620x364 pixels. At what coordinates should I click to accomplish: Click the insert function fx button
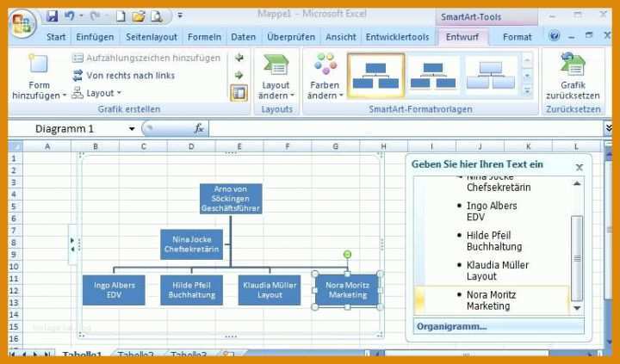click(x=199, y=128)
